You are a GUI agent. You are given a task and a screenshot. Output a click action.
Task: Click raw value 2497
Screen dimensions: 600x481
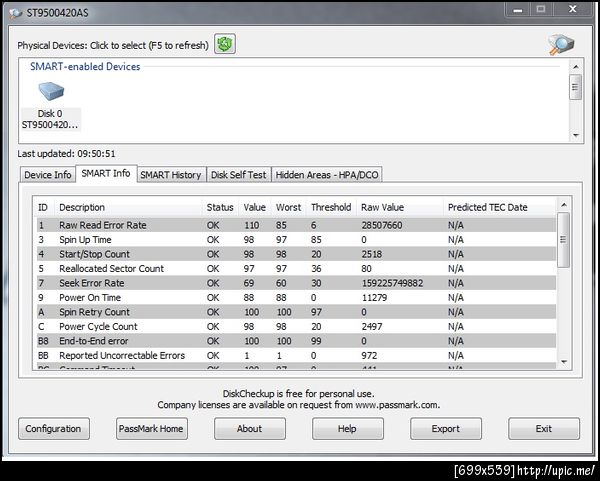(372, 326)
